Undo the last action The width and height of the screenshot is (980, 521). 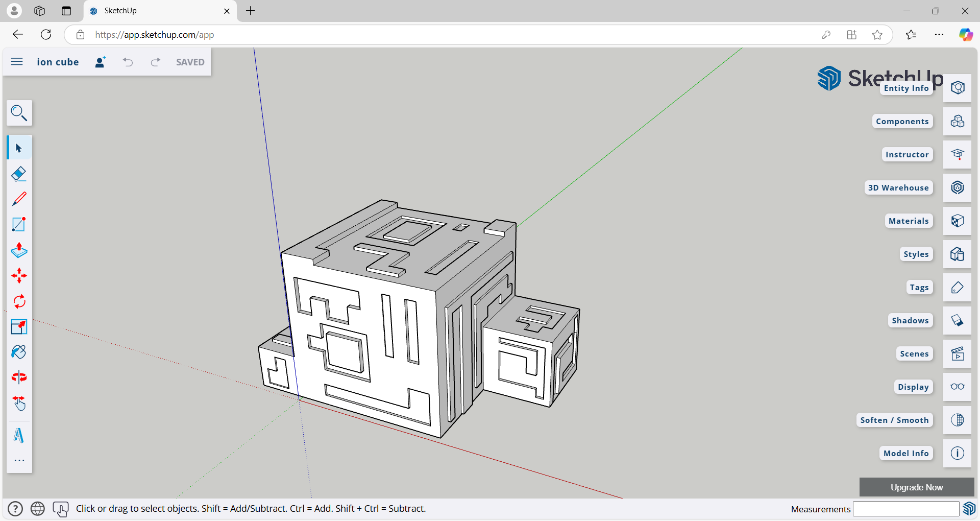[x=128, y=62]
